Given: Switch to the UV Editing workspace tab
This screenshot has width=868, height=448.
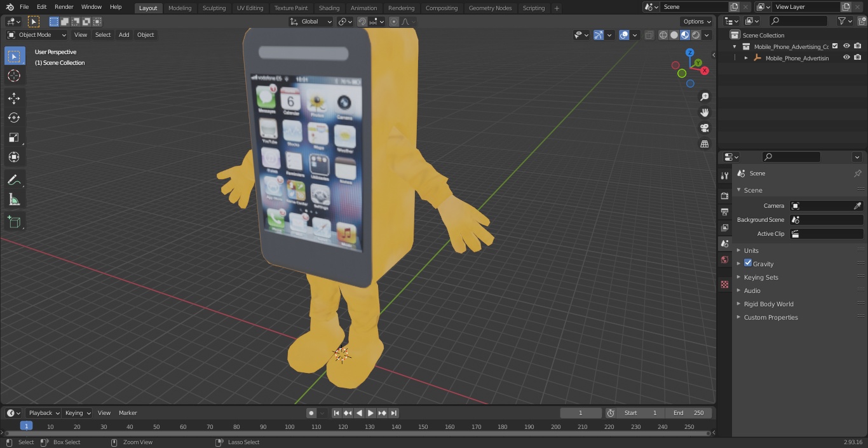Looking at the screenshot, I should (250, 8).
